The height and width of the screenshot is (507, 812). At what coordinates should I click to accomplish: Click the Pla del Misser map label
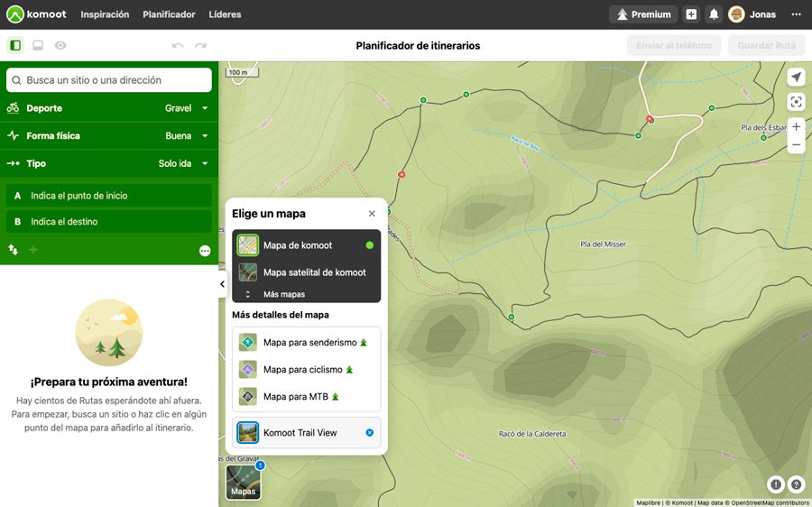604,244
